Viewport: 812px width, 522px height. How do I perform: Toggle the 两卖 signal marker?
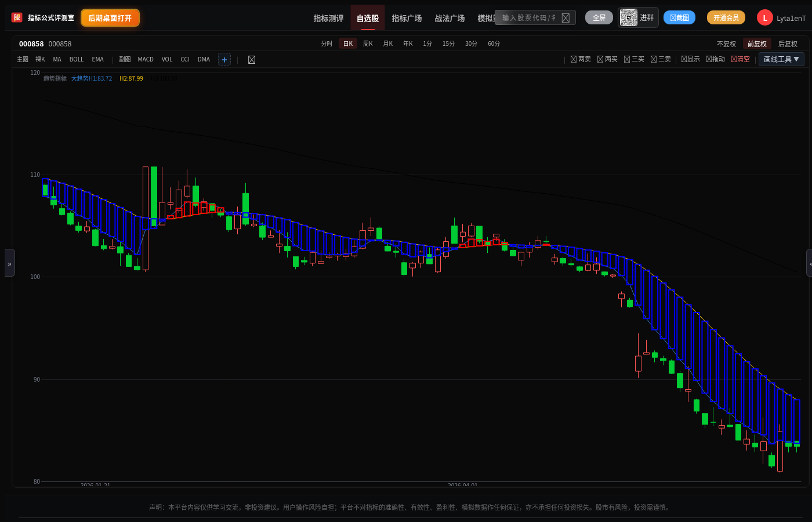[x=581, y=59]
